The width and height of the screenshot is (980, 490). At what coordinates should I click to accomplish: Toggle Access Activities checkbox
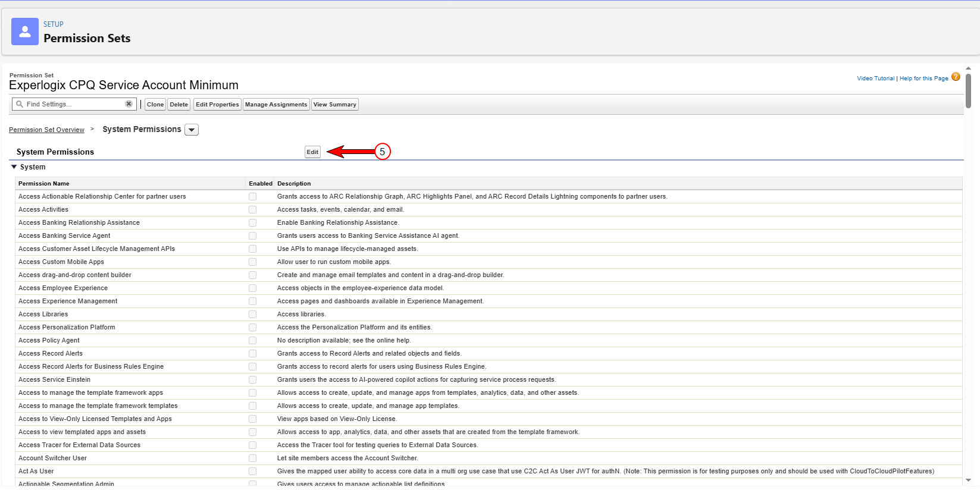[x=252, y=210]
